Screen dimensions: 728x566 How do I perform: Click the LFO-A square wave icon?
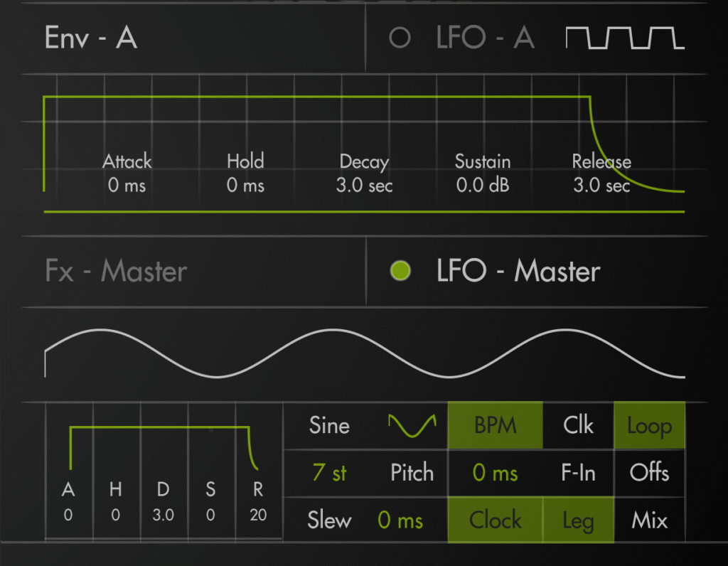[x=624, y=38]
